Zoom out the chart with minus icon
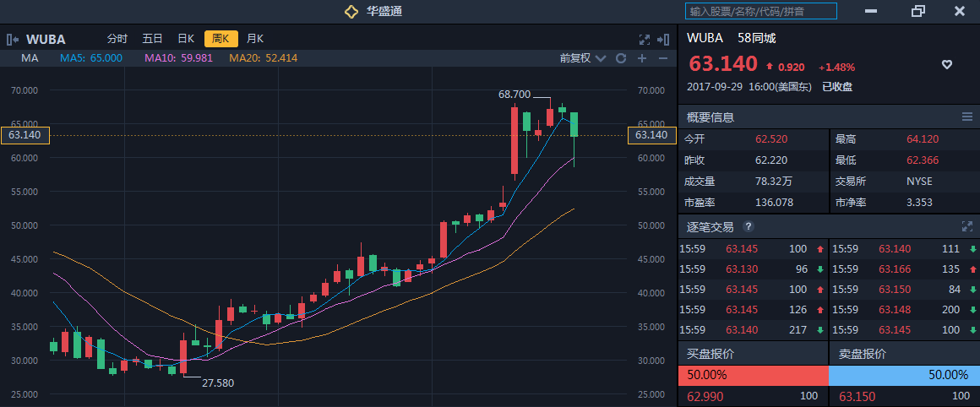Viewport: 980px width, 407px height. click(x=662, y=58)
